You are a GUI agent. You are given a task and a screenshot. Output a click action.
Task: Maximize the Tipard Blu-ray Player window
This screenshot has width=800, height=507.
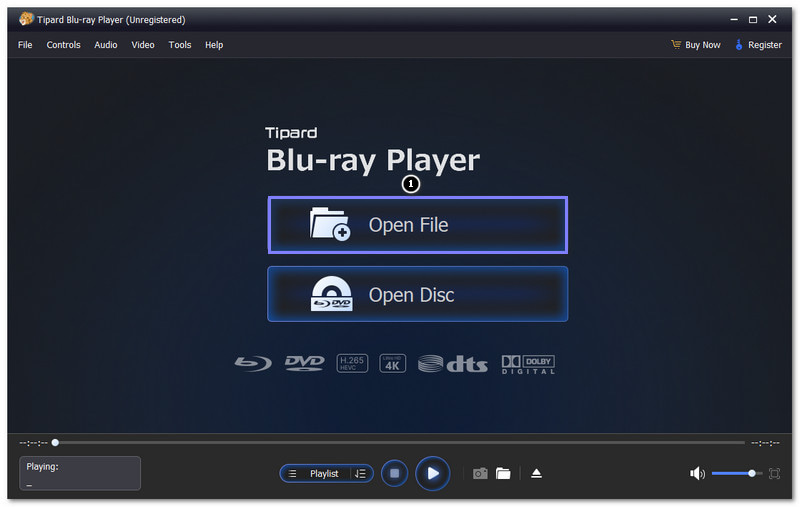pos(753,19)
